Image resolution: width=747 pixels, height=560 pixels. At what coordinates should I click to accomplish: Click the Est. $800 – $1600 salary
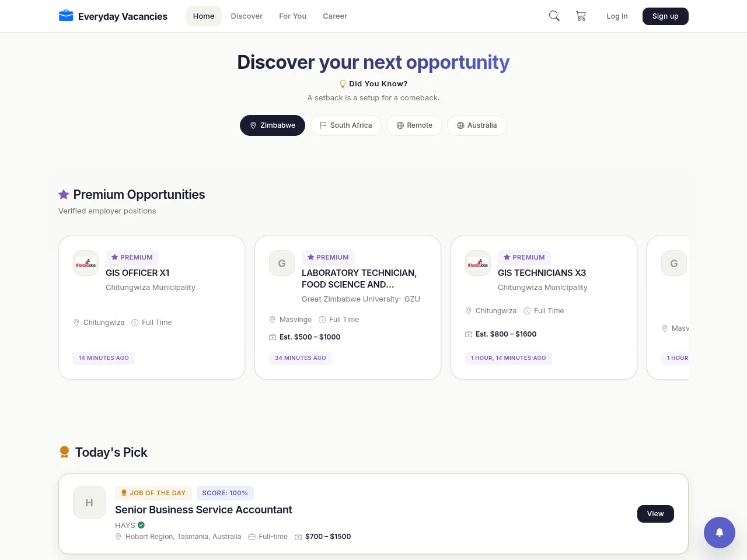click(506, 334)
